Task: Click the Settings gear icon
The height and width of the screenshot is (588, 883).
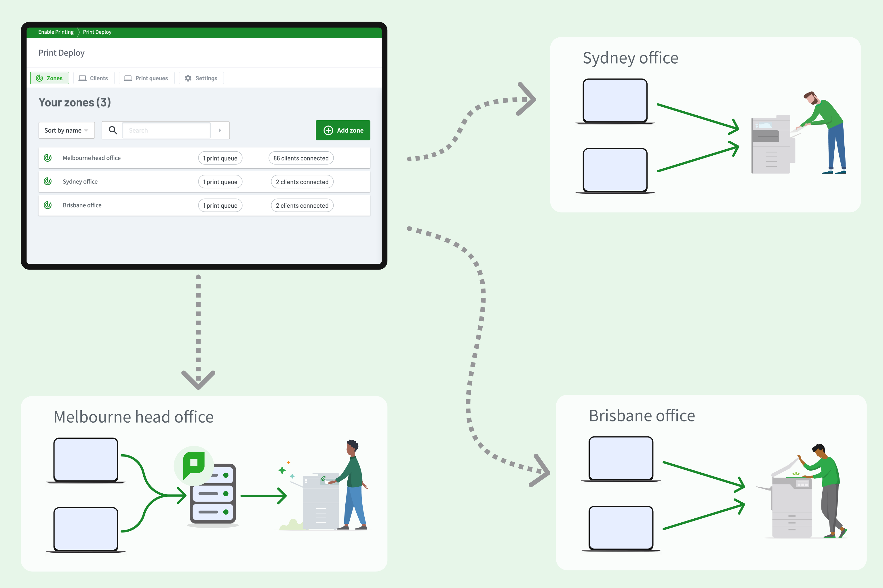Action: coord(188,78)
